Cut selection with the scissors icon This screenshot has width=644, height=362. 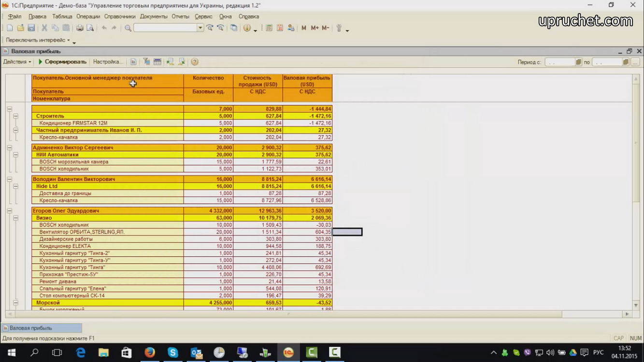click(x=44, y=28)
